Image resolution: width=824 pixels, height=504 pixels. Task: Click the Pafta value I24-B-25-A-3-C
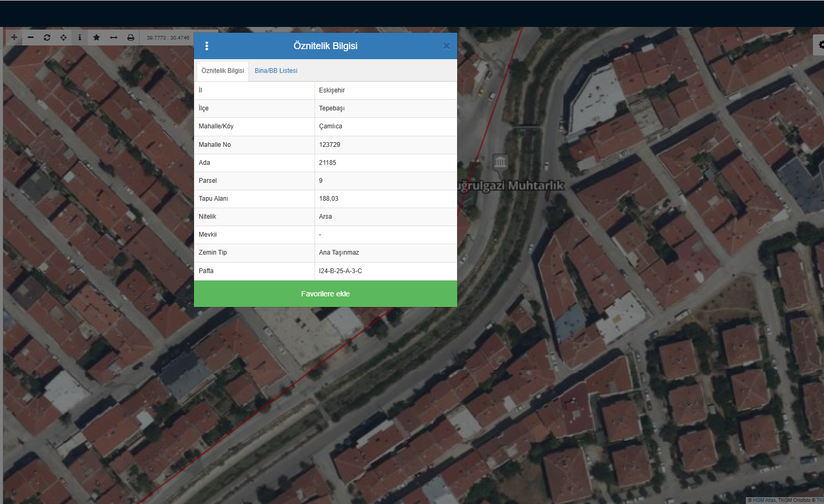(340, 271)
